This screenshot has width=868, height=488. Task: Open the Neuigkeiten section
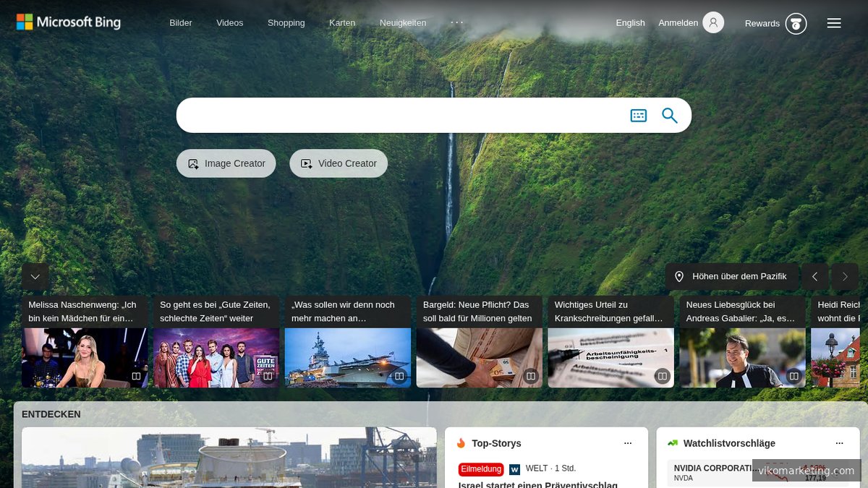tap(403, 22)
